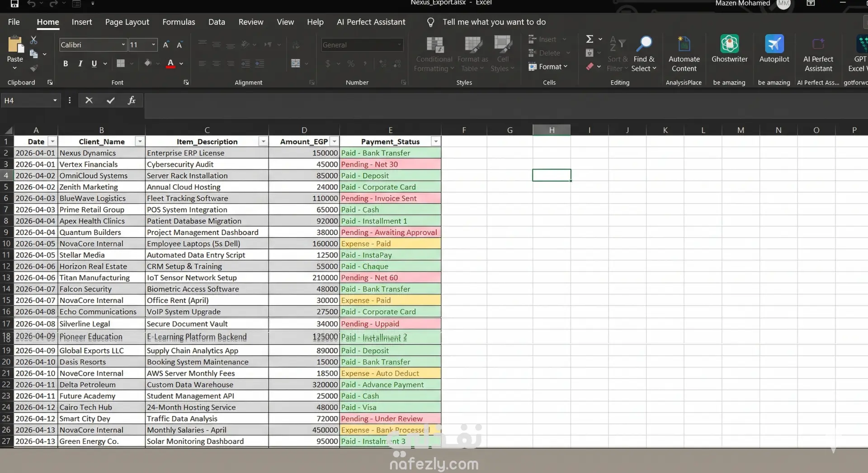
Task: Toggle Bold formatting
Action: pyautogui.click(x=66, y=64)
